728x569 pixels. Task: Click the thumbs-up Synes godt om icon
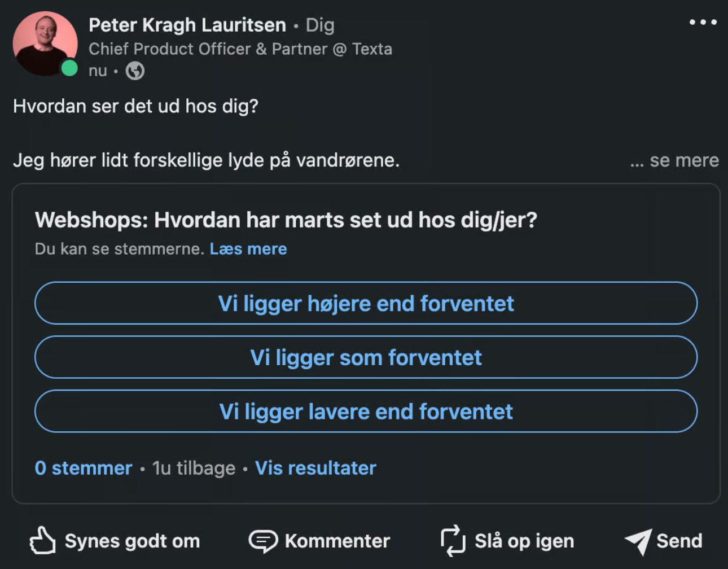(42, 541)
